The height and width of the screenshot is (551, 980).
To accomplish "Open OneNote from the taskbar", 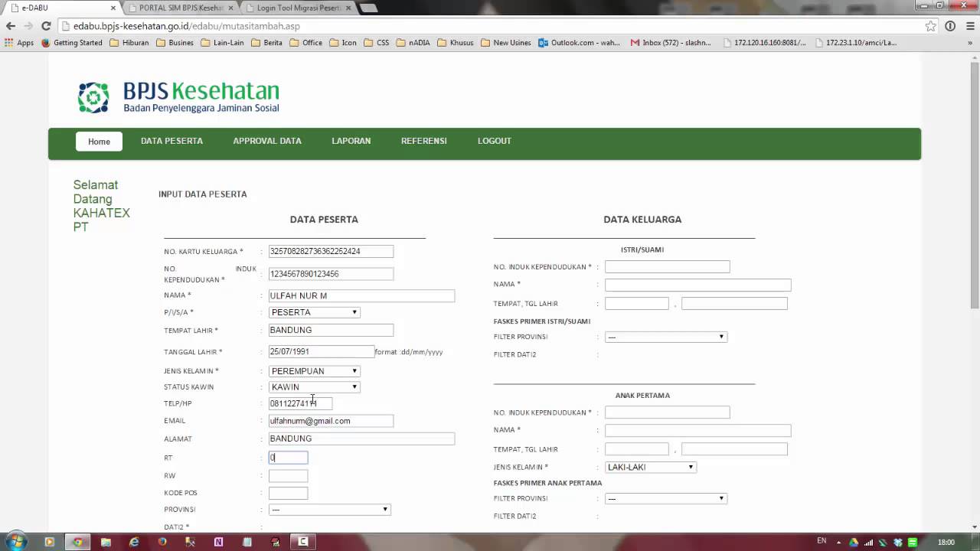I will tap(218, 542).
